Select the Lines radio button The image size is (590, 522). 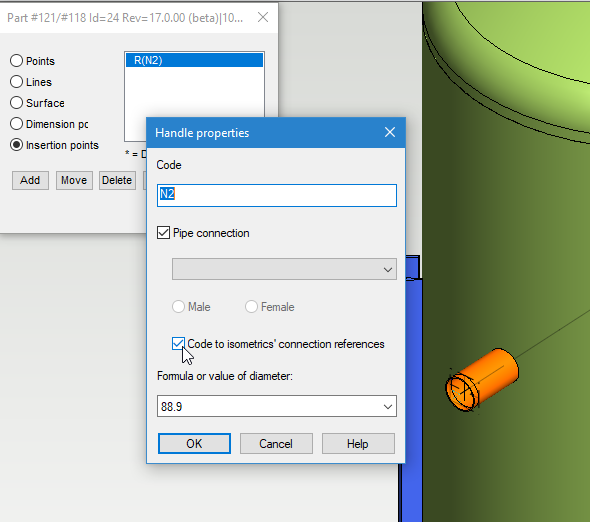click(16, 82)
